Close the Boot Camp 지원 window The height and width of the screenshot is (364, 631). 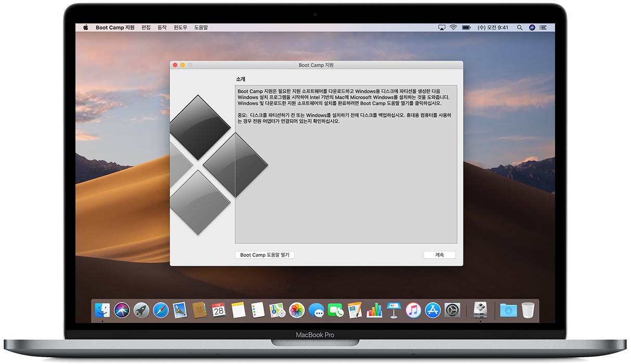(175, 65)
